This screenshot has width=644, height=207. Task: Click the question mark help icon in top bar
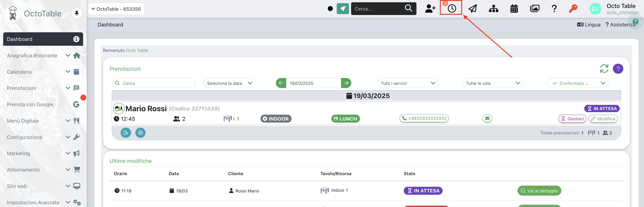[554, 9]
